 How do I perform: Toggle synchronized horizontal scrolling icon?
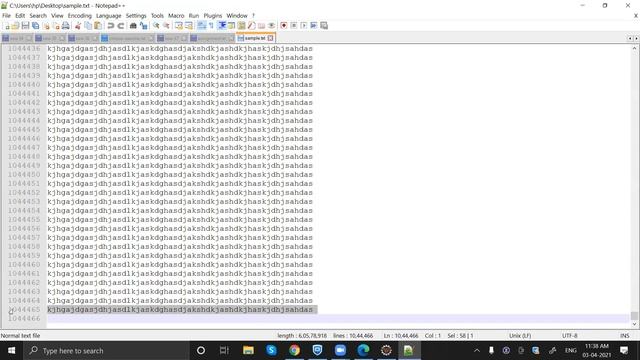click(x=189, y=26)
